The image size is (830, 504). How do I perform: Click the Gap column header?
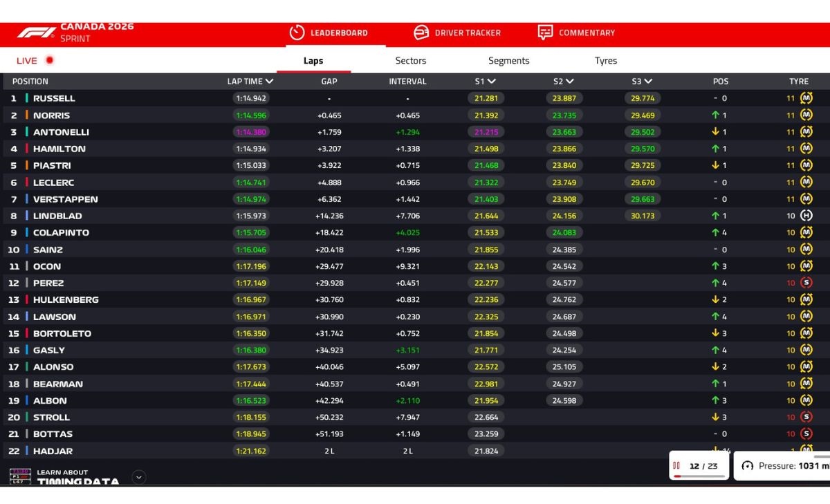click(329, 82)
